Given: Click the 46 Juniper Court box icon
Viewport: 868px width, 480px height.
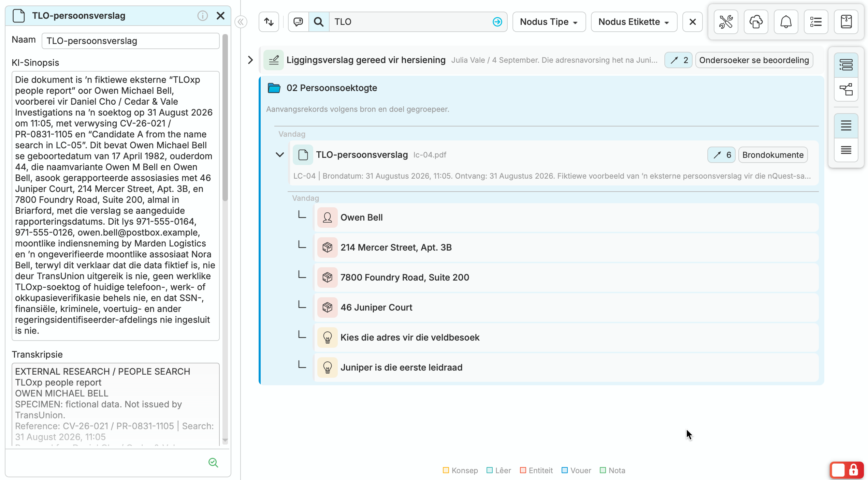Looking at the screenshot, I should tap(327, 307).
